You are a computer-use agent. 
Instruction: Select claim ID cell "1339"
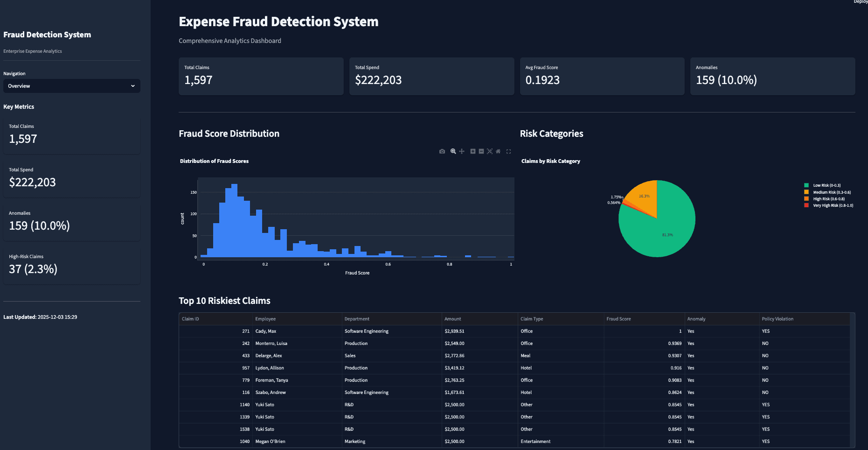(215, 417)
